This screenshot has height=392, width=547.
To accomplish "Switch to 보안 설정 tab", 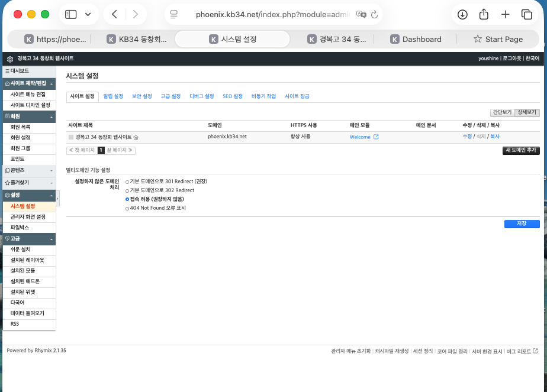I will [x=142, y=96].
